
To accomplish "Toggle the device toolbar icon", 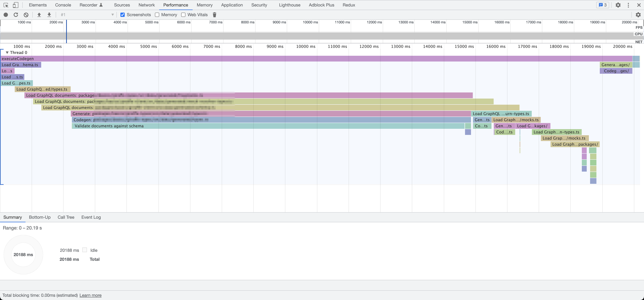I will pos(15,5).
